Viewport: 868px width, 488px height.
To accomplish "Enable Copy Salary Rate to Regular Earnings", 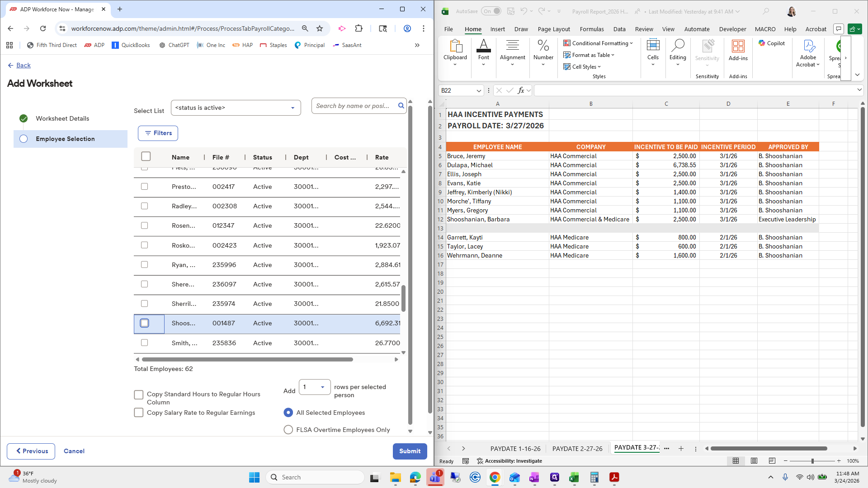I will [139, 413].
